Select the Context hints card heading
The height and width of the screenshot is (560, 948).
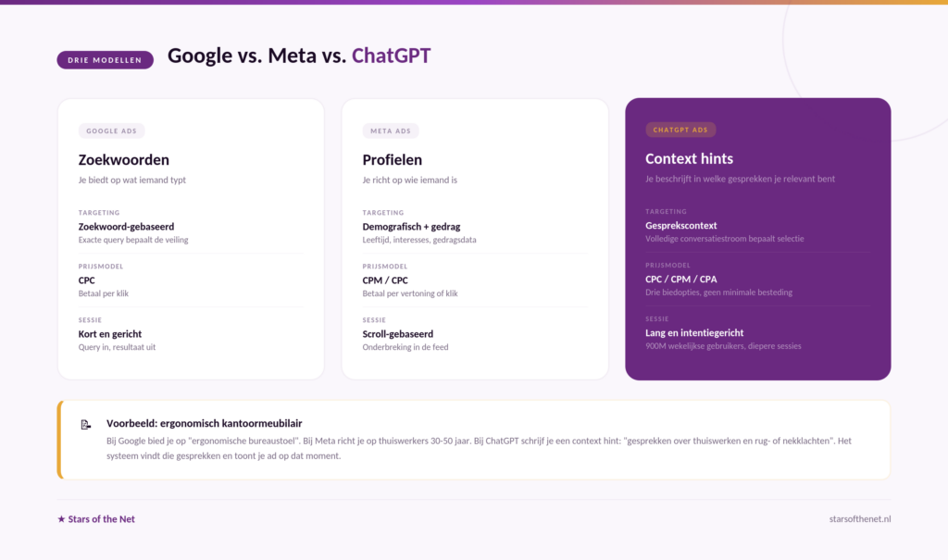click(689, 158)
